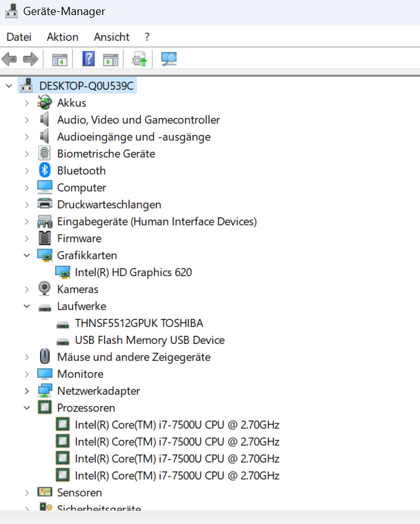Expand Mäuse und andere Zeigegeräte
The height and width of the screenshot is (524, 420).
[27, 357]
